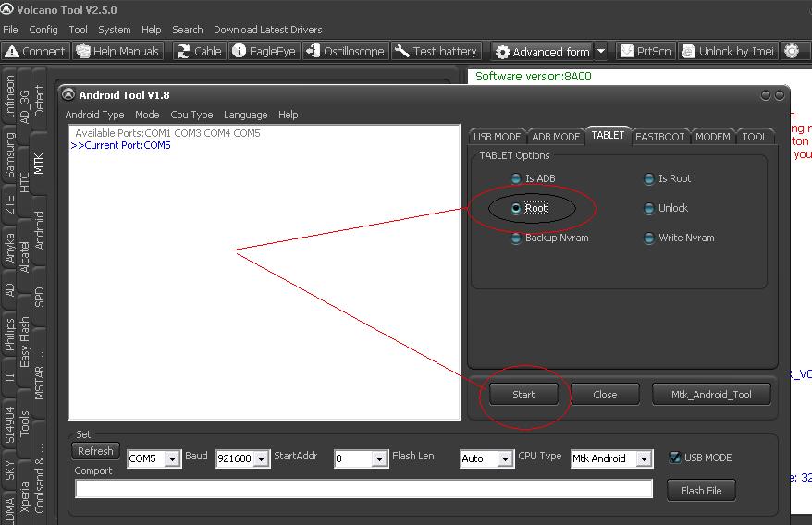Image resolution: width=812 pixels, height=525 pixels.
Task: Open the Cpu Type menu
Action: [191, 115]
